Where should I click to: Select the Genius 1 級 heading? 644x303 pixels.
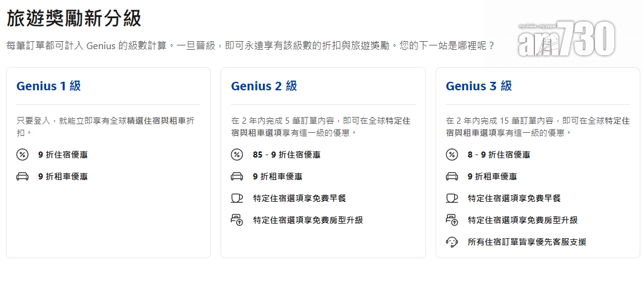[x=48, y=86]
